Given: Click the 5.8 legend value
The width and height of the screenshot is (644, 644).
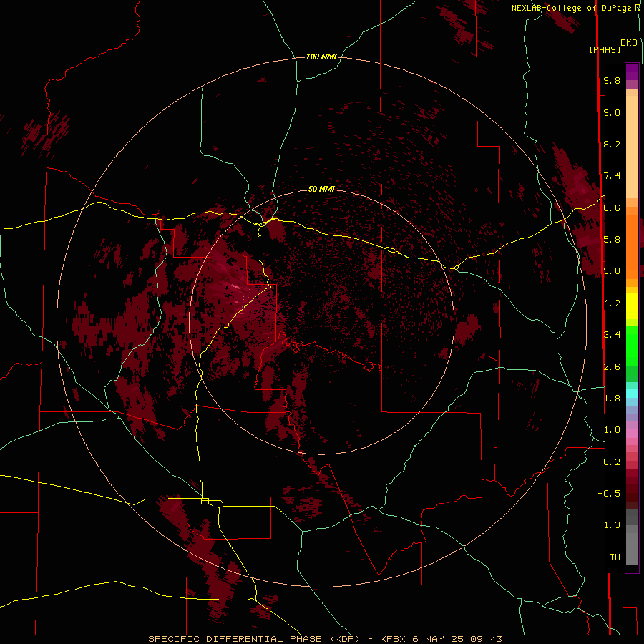Looking at the screenshot, I should coord(612,240).
